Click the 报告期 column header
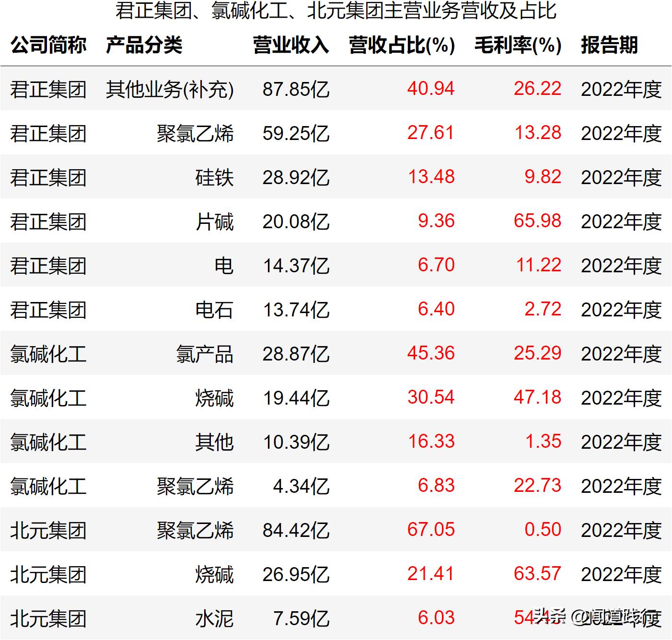Viewport: 672px width, 640px height. [x=610, y=45]
